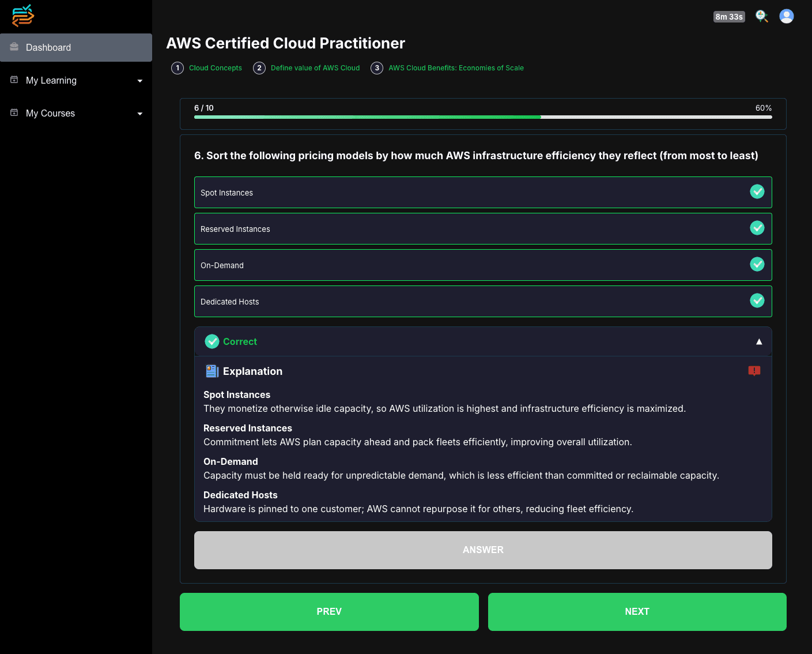Image resolution: width=812 pixels, height=654 pixels.
Task: Toggle the checkmark on Dedicated Hosts
Action: [757, 300]
